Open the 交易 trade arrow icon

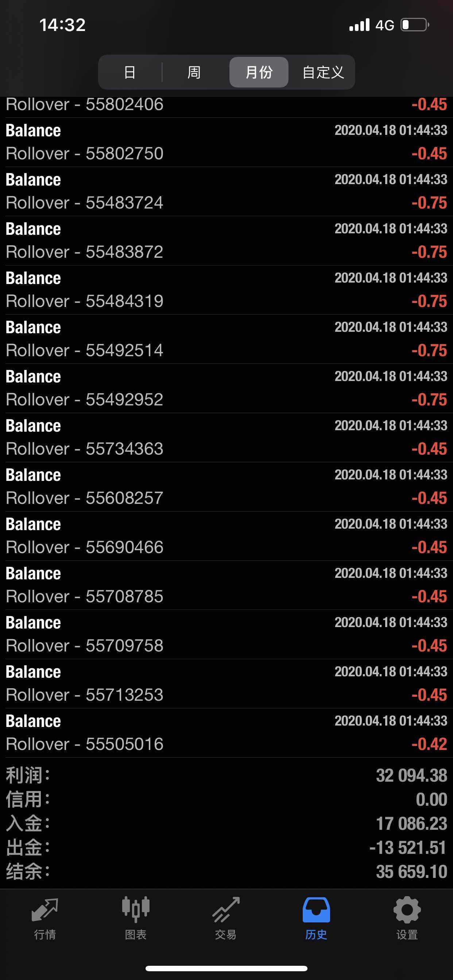click(x=226, y=910)
